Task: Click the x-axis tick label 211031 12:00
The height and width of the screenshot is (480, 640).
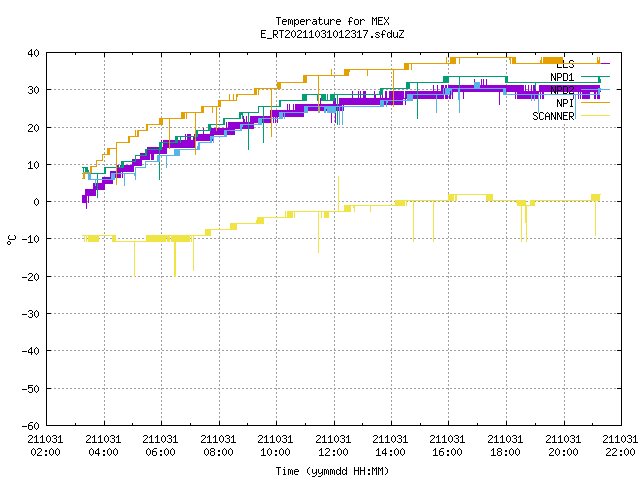Action: tap(333, 446)
